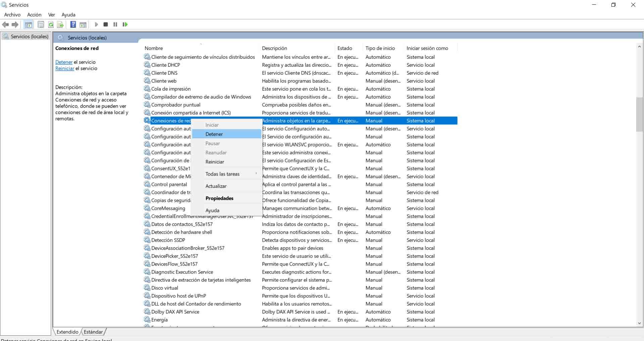
Task: Click the Detener link in the left description pane
Action: [x=64, y=62]
